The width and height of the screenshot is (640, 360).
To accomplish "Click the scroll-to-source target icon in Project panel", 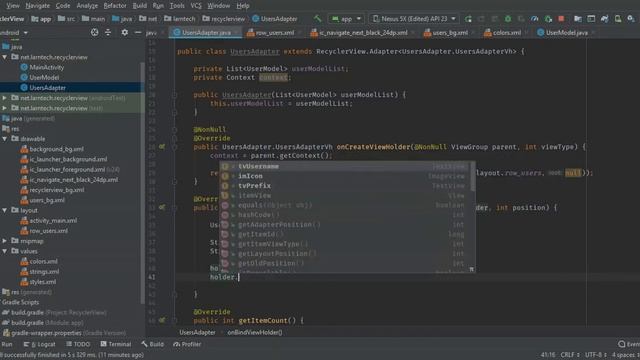I will (x=94, y=32).
